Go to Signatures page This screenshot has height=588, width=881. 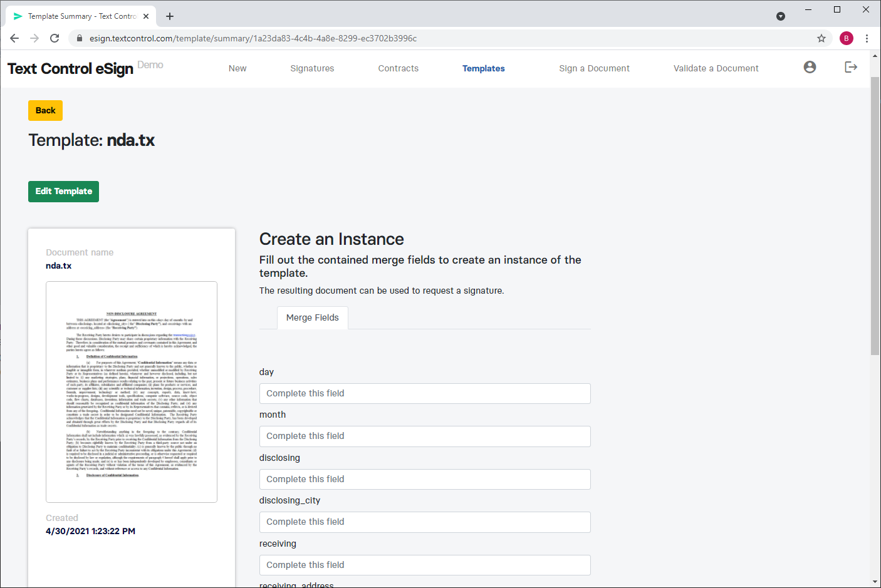click(x=312, y=68)
